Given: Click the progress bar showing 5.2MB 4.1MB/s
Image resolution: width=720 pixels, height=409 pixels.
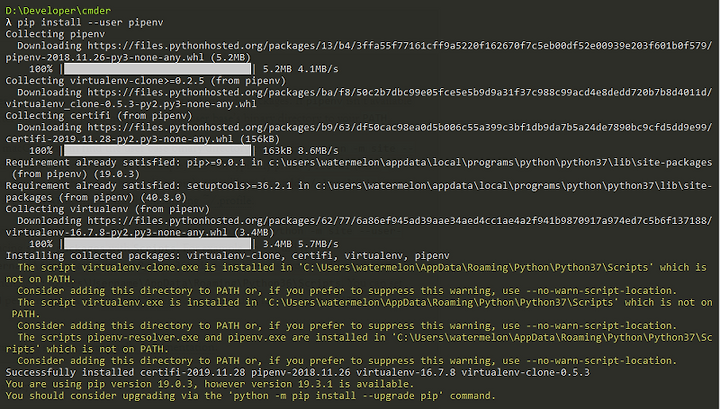Looking at the screenshot, I should point(158,69).
